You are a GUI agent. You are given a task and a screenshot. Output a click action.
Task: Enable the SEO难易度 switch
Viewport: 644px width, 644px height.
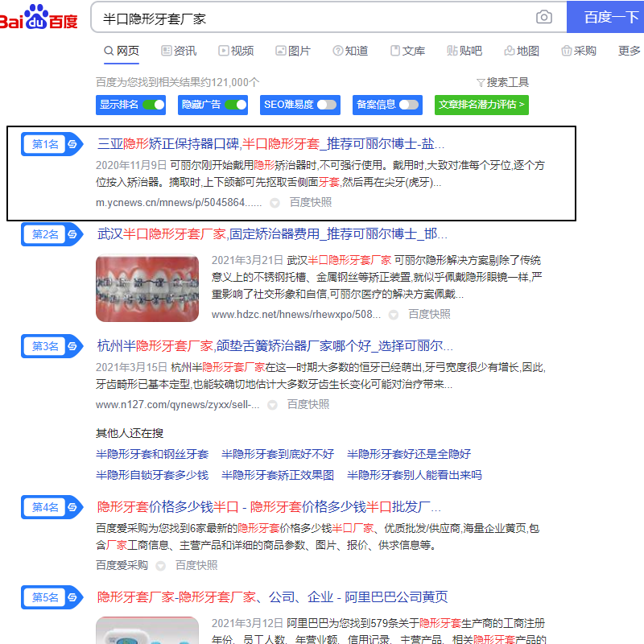click(327, 105)
